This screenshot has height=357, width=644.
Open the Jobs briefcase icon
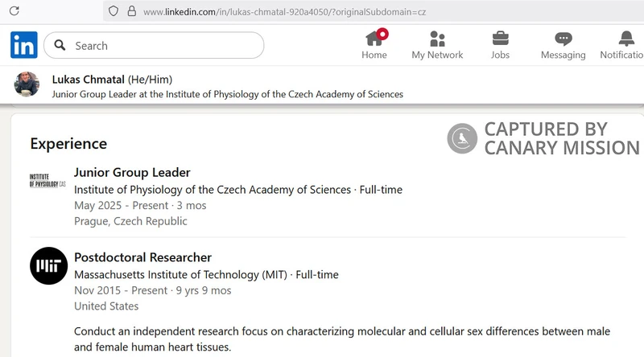point(500,39)
